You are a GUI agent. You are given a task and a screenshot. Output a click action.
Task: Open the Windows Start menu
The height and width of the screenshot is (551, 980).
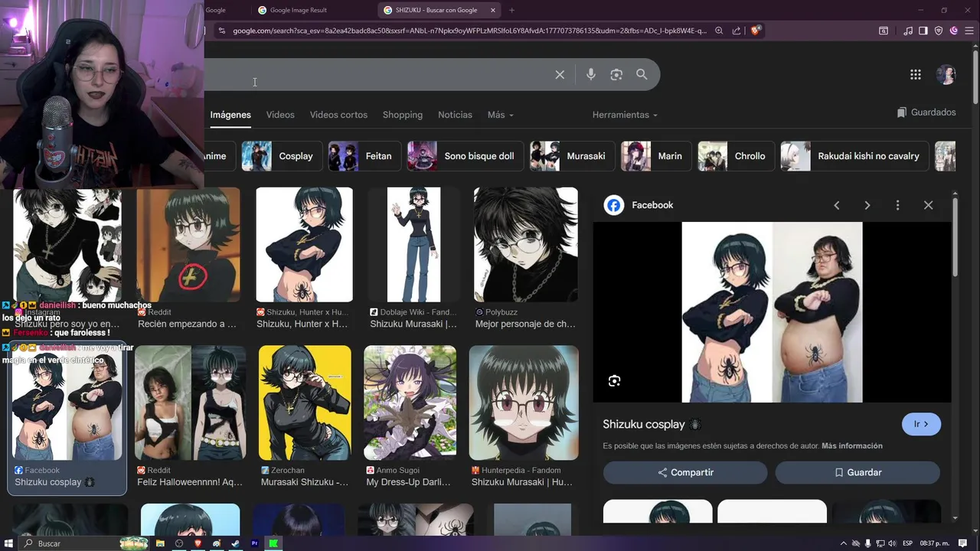tap(8, 543)
